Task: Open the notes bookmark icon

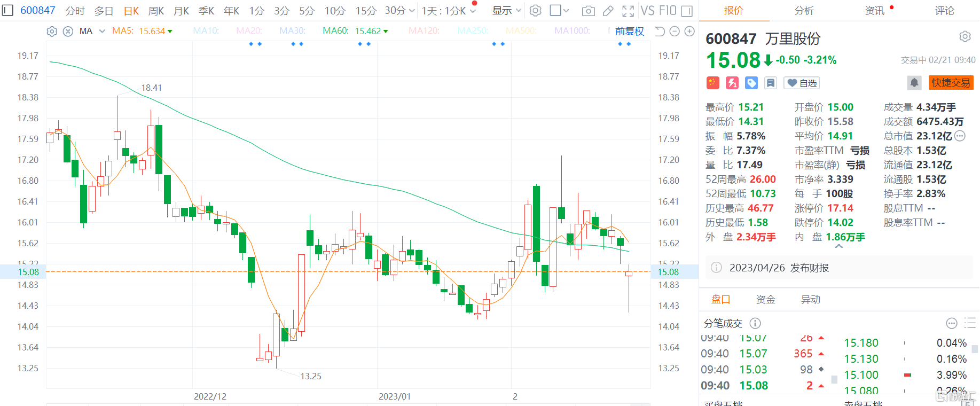Action: pyautogui.click(x=770, y=83)
